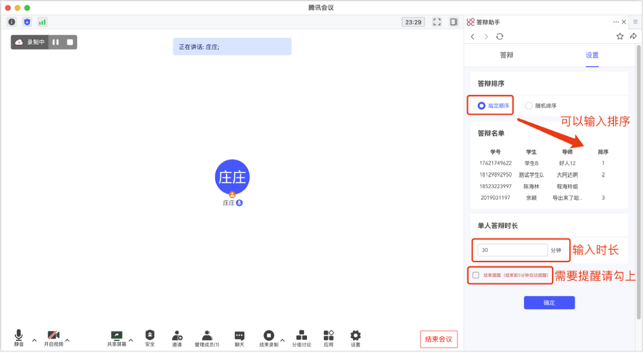Expand the arrow next to 静音
This screenshot has width=644, height=353.
coord(34,340)
